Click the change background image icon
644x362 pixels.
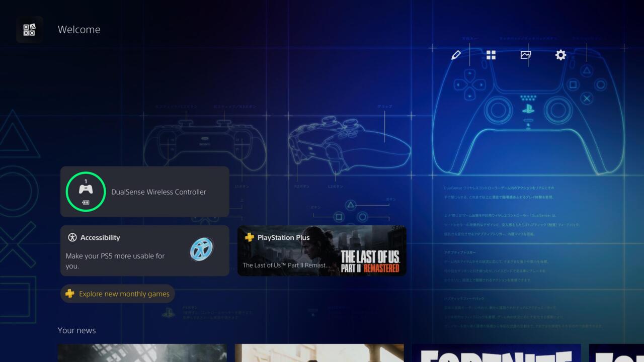coord(526,55)
